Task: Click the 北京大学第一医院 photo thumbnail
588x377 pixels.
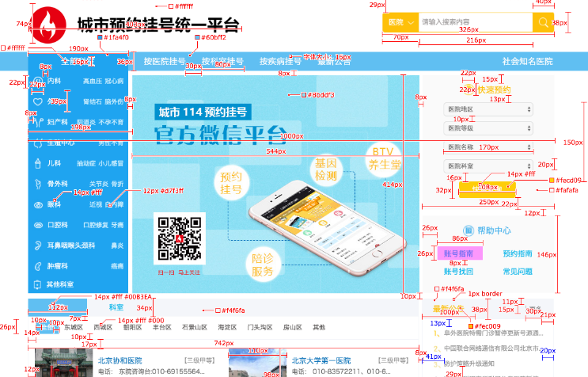Action: (258, 363)
